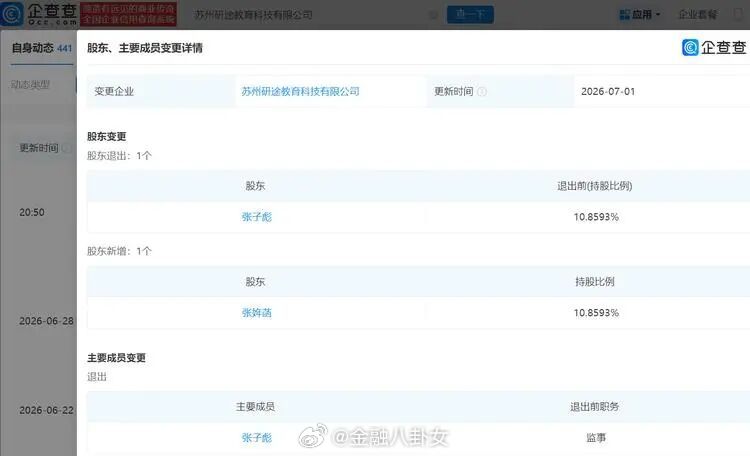
Task: Click the 2026-06-22 date in the sidebar
Action: pyautogui.click(x=46, y=410)
